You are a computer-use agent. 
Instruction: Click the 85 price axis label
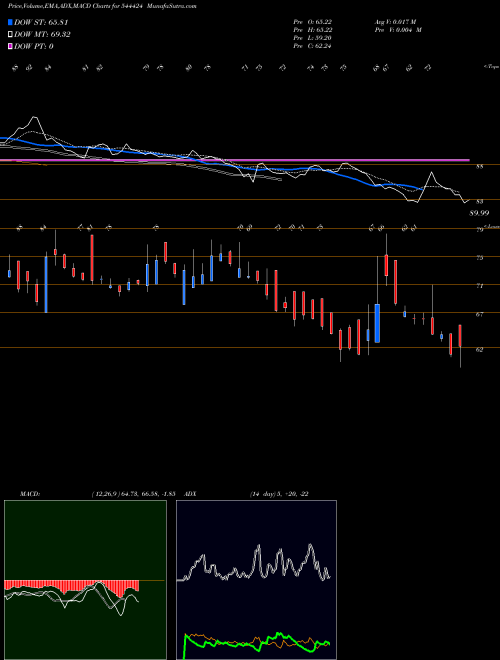480,167
